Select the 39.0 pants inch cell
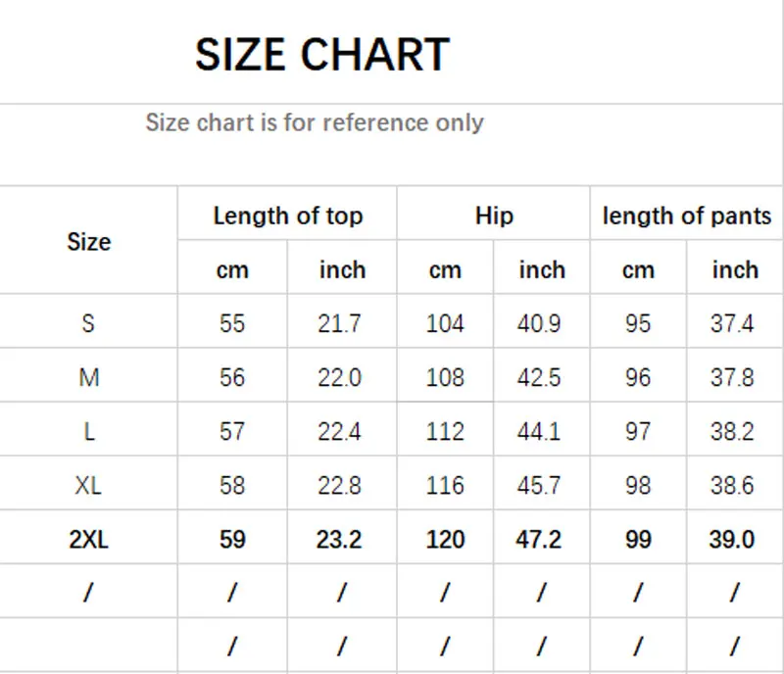The height and width of the screenshot is (674, 784). pos(732,539)
